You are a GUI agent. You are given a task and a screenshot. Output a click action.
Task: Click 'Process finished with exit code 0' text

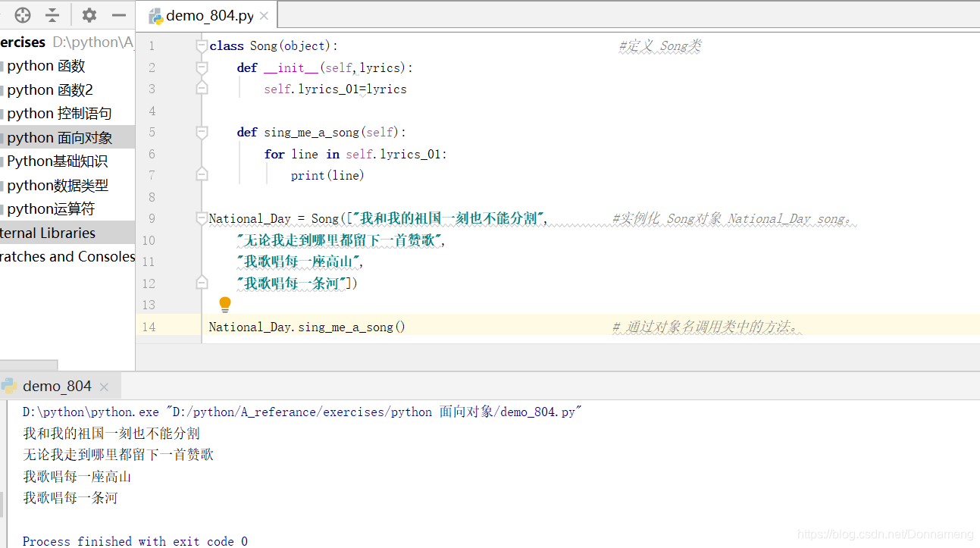click(135, 541)
